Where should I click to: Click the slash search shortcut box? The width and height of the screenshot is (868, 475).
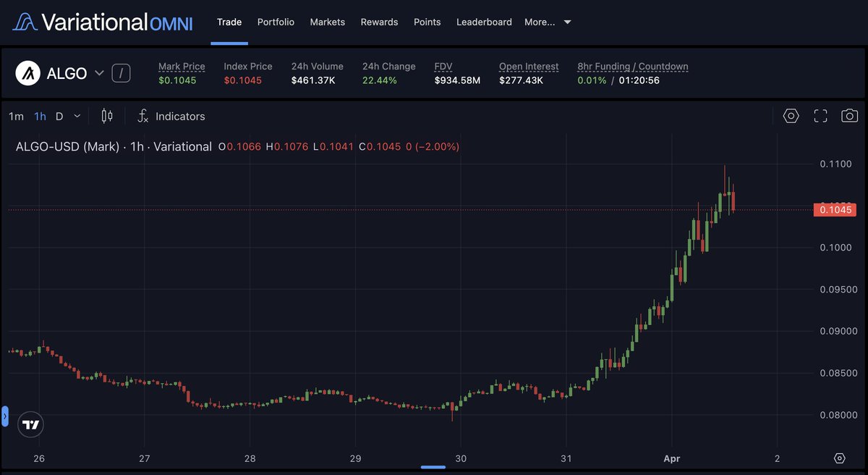122,73
